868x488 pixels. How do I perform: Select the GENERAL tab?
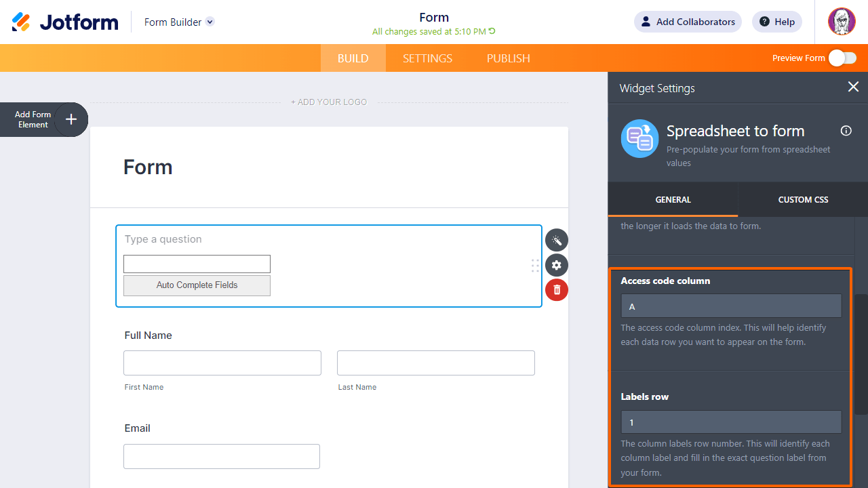pyautogui.click(x=673, y=200)
